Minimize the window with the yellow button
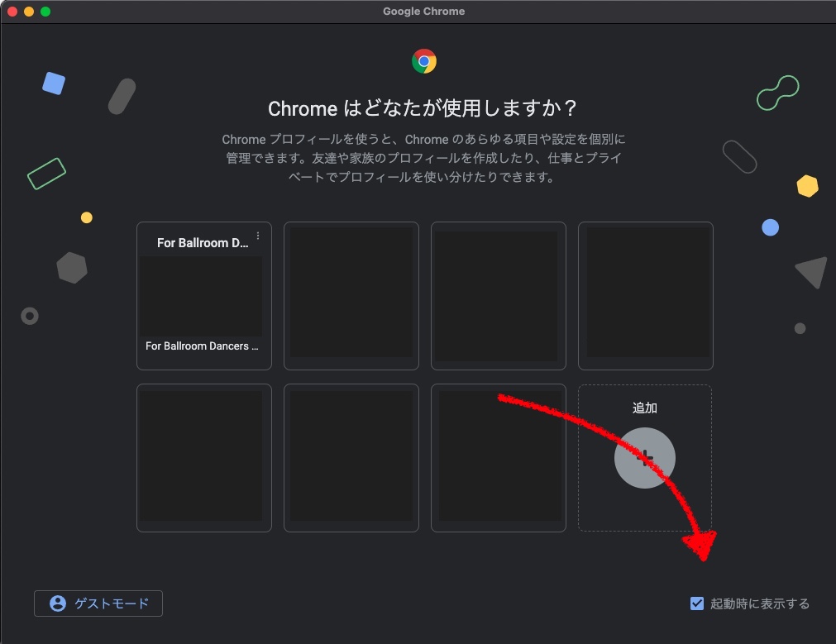The width and height of the screenshot is (836, 644). [x=29, y=12]
